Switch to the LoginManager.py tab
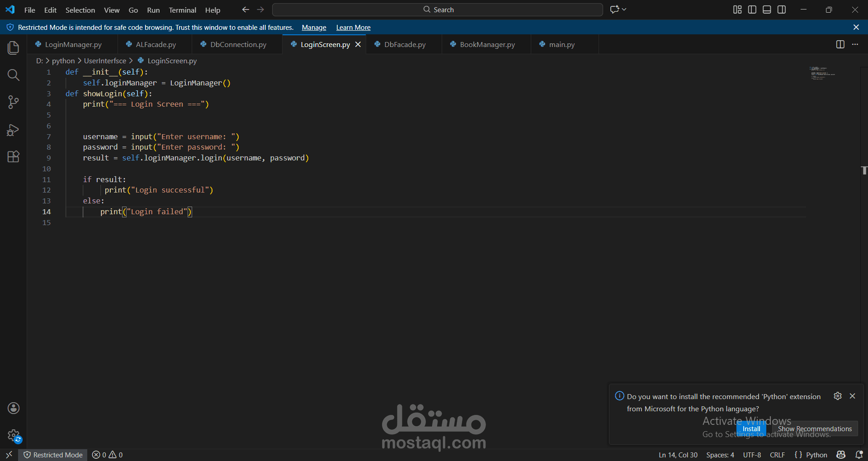Image resolution: width=868 pixels, height=461 pixels. pyautogui.click(x=72, y=44)
